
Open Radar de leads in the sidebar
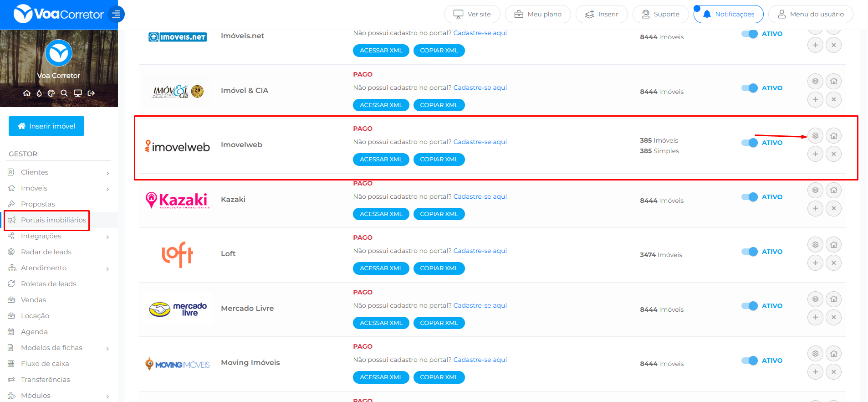[46, 252]
